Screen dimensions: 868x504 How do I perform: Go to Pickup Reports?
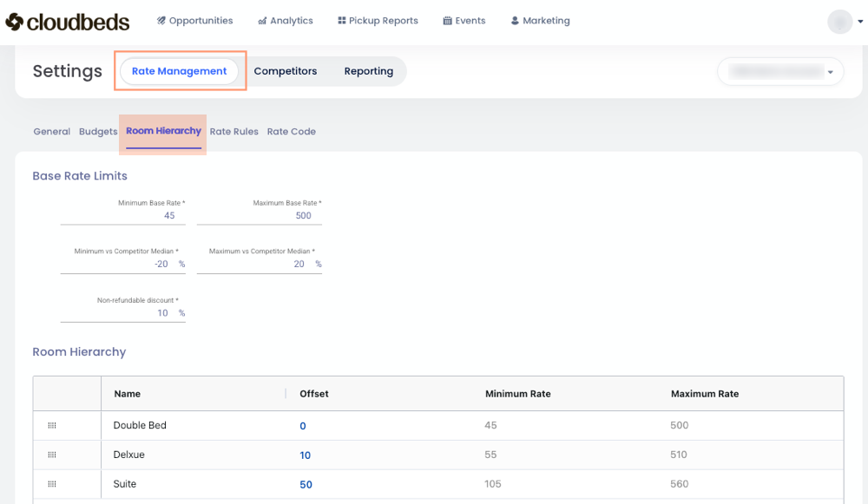click(x=378, y=21)
